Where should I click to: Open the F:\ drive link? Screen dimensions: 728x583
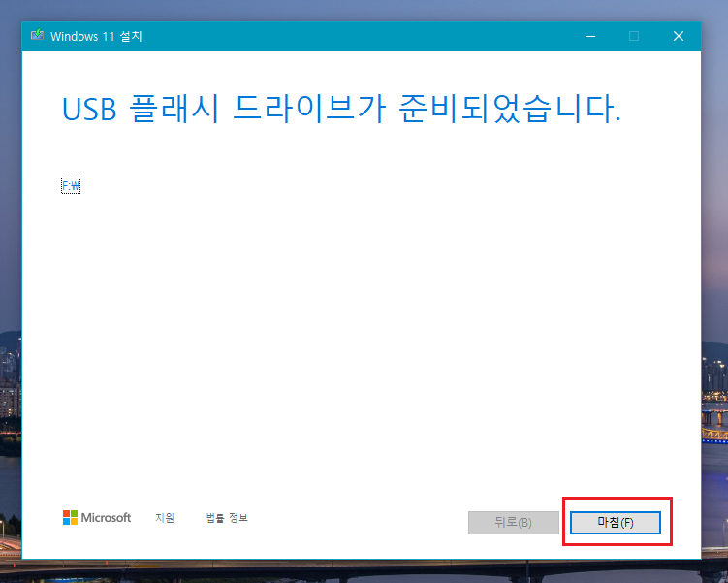(71, 186)
